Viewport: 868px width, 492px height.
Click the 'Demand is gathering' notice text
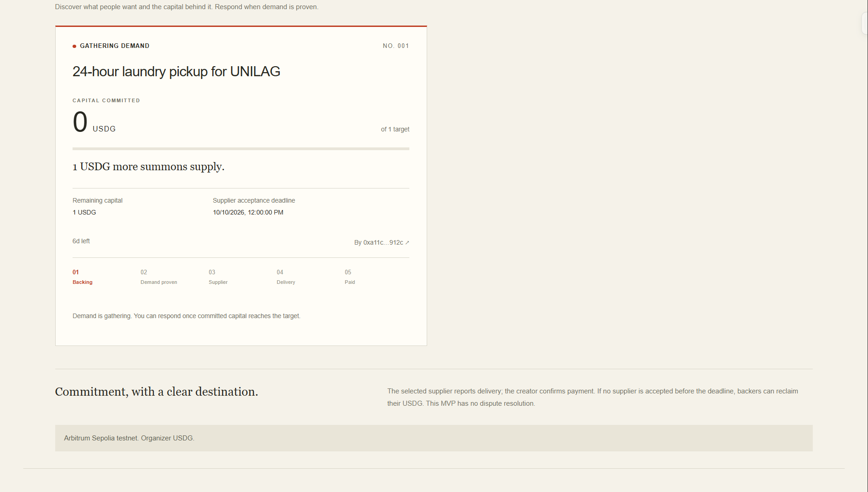tap(186, 316)
